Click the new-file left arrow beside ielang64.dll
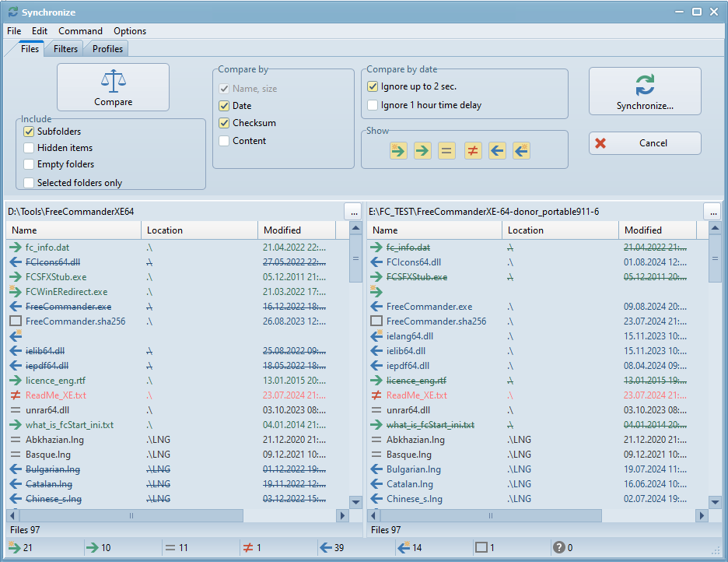Image resolution: width=728 pixels, height=562 pixels. pos(376,335)
